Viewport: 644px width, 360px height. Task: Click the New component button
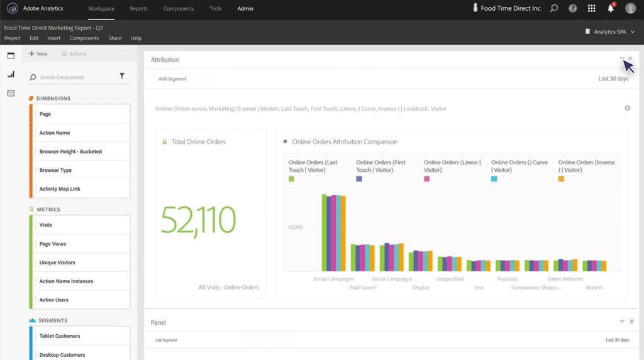point(38,54)
